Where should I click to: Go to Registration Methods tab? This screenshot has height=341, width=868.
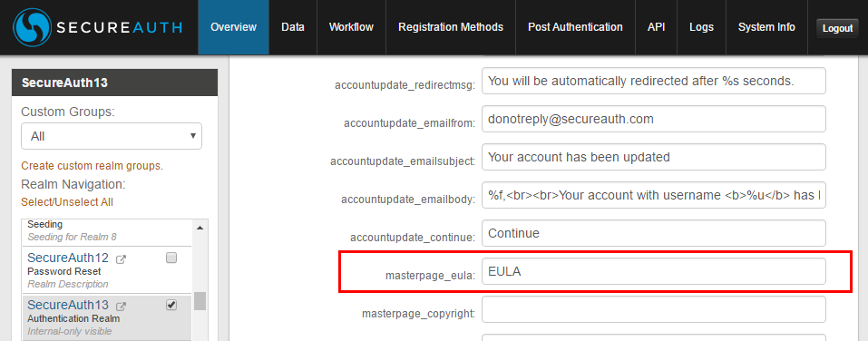451,27
